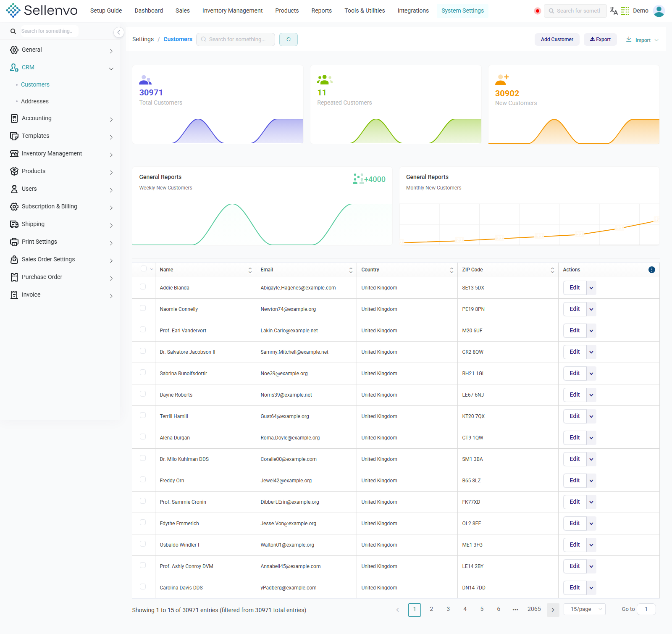Expand the Import dropdown menu
The height and width of the screenshot is (634, 672).
point(642,40)
